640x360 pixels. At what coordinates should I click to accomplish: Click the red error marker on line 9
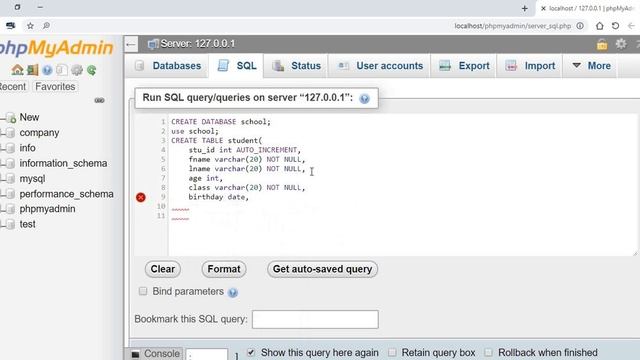(x=141, y=197)
